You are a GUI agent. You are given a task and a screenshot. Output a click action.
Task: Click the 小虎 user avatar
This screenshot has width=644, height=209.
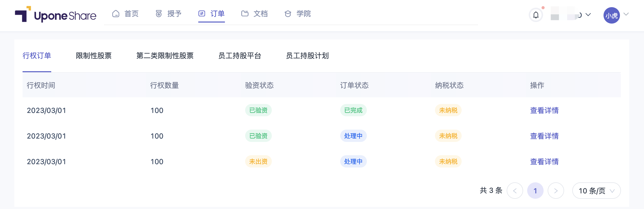[612, 15]
